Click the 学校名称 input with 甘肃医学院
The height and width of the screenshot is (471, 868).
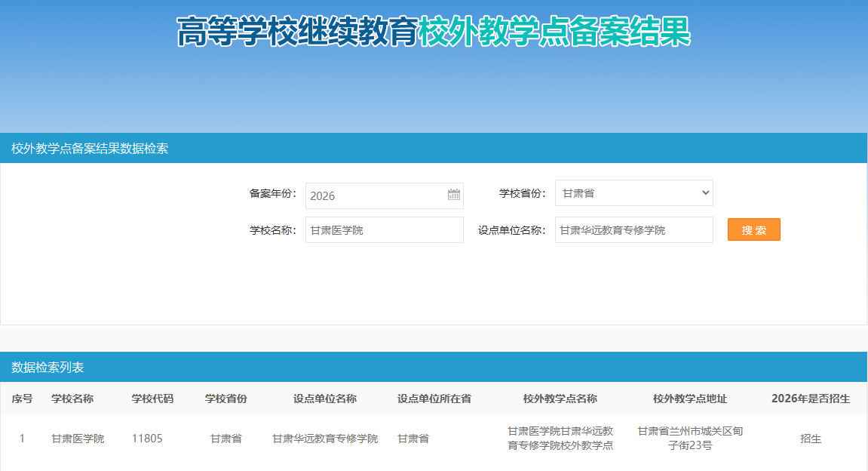click(x=384, y=230)
